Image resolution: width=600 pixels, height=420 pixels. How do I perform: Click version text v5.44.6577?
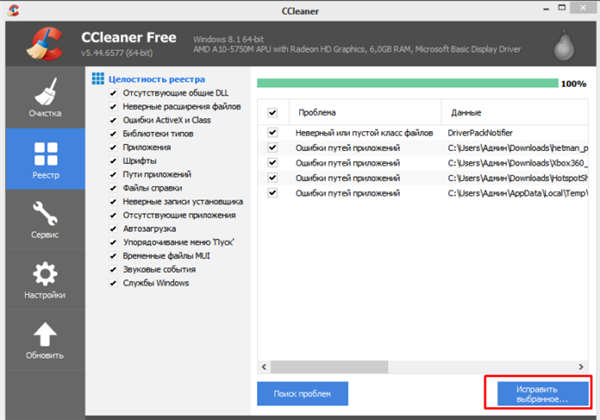(x=117, y=53)
